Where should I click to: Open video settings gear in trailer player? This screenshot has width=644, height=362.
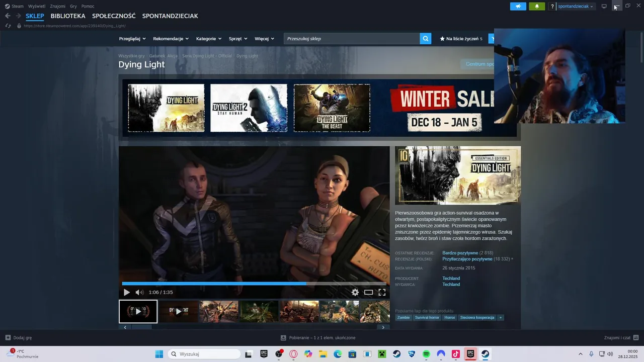click(355, 292)
